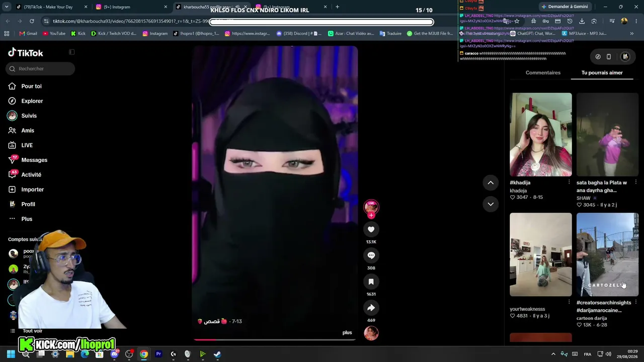
Task: Open #khadija video thumbnail
Action: pyautogui.click(x=541, y=135)
